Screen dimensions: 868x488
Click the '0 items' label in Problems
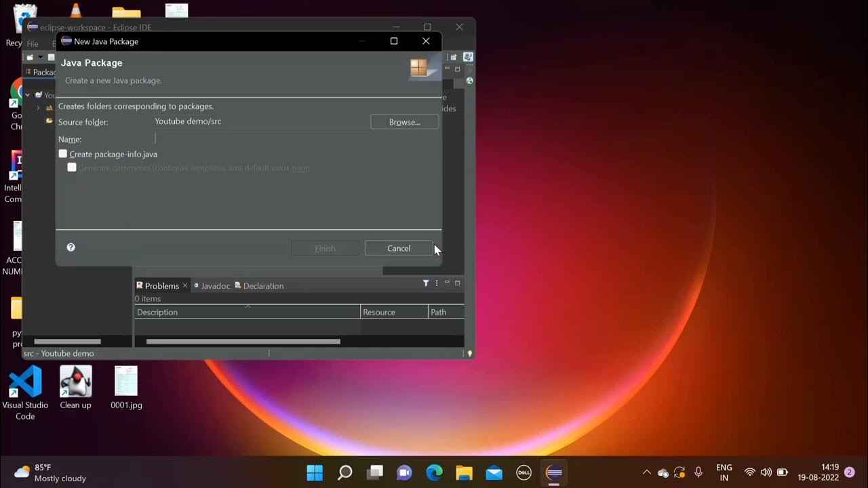click(x=148, y=298)
